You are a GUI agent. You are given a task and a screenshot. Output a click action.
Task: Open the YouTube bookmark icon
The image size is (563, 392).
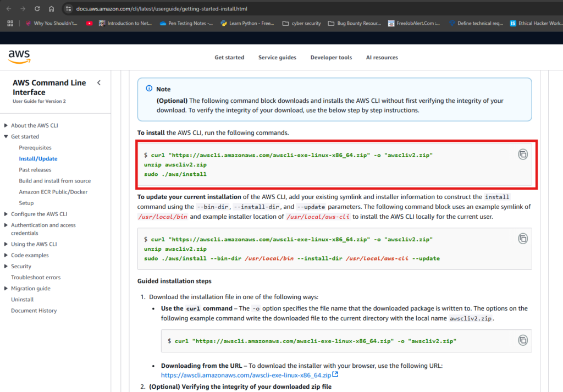tap(90, 23)
